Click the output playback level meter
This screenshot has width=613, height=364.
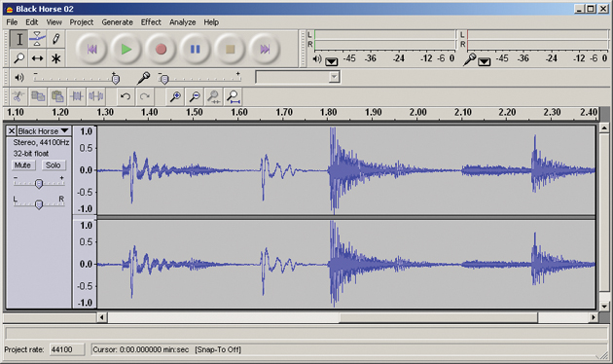click(384, 40)
